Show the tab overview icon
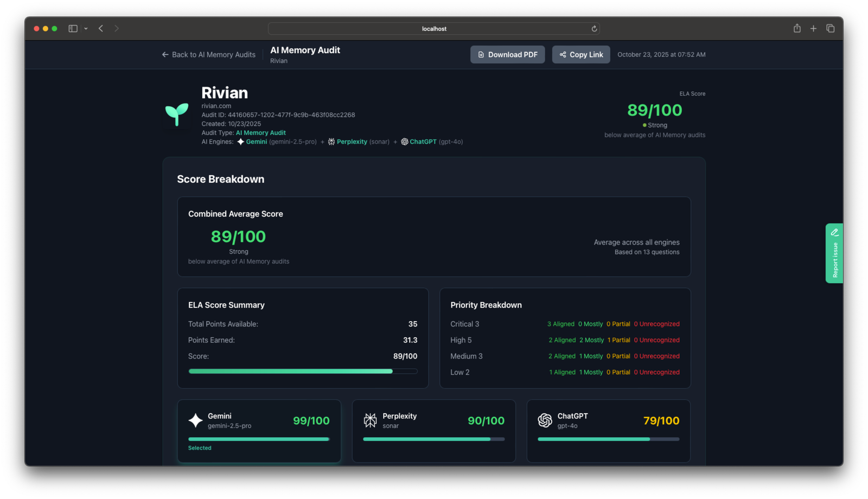 click(830, 28)
